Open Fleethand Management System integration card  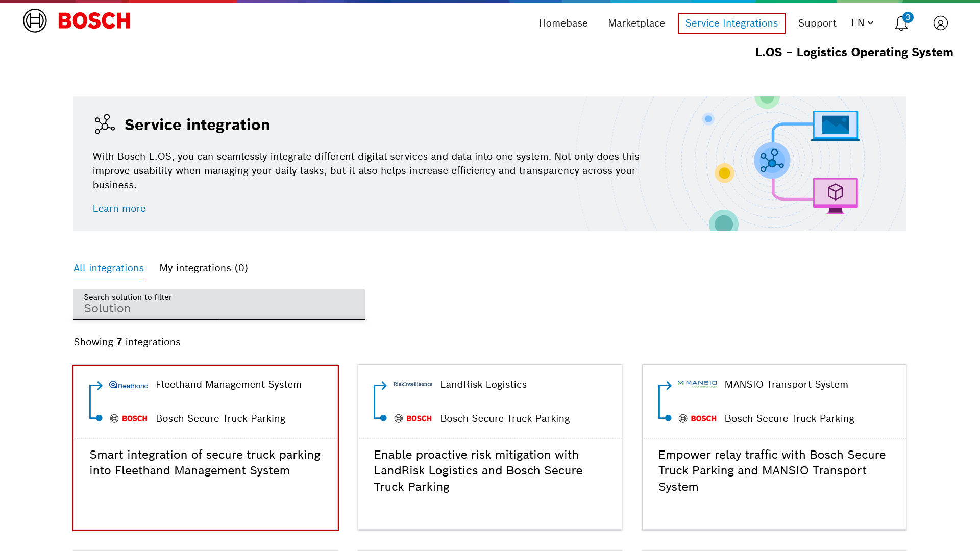click(x=206, y=448)
